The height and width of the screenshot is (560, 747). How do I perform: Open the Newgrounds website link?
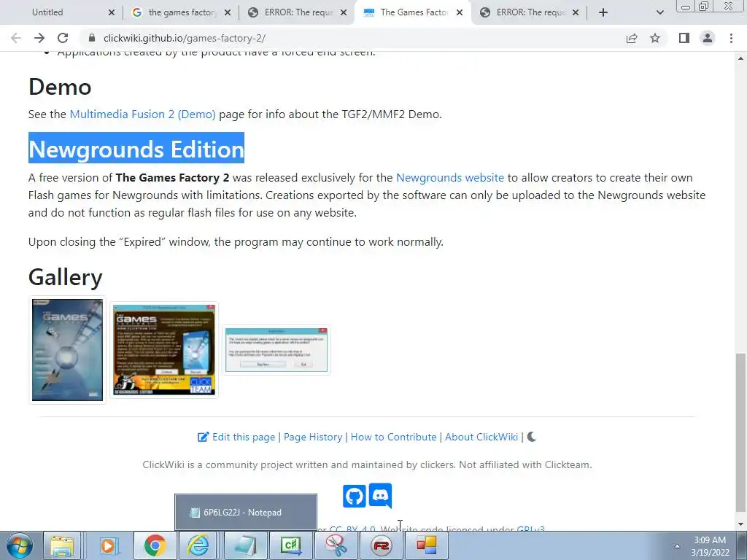point(449,178)
